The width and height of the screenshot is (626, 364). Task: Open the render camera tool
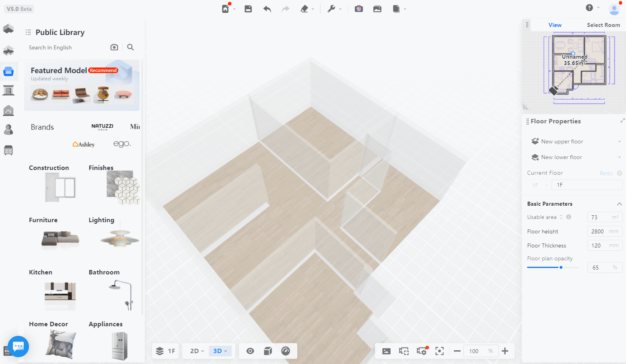pos(359,9)
